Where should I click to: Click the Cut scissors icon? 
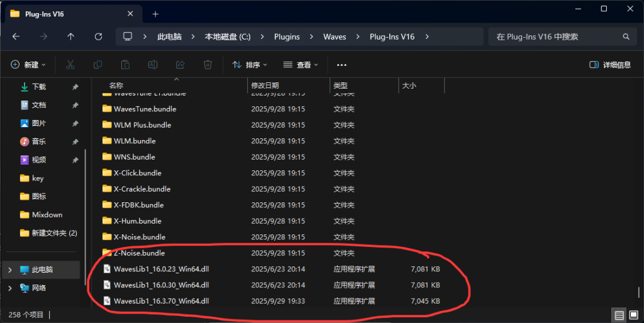tap(70, 65)
